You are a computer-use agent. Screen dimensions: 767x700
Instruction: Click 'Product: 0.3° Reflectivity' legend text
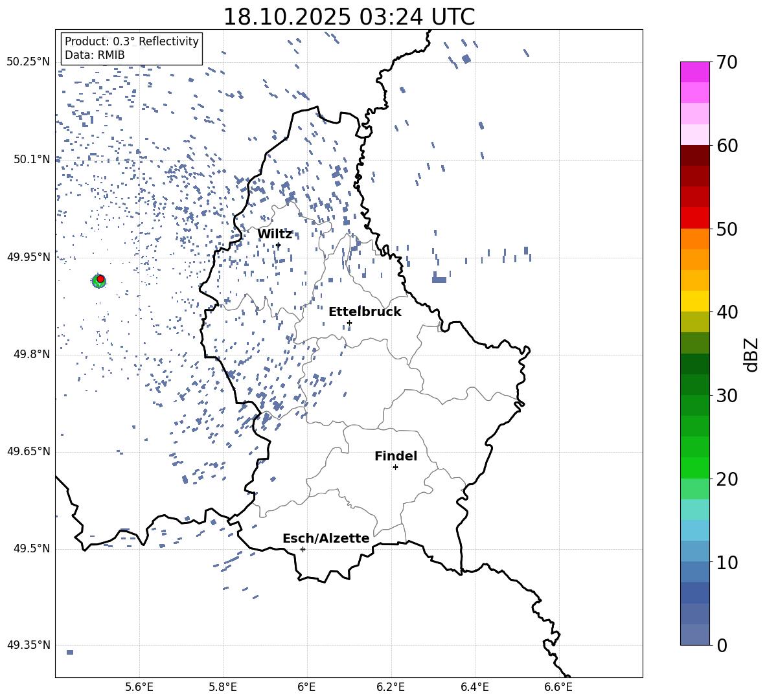pos(132,41)
